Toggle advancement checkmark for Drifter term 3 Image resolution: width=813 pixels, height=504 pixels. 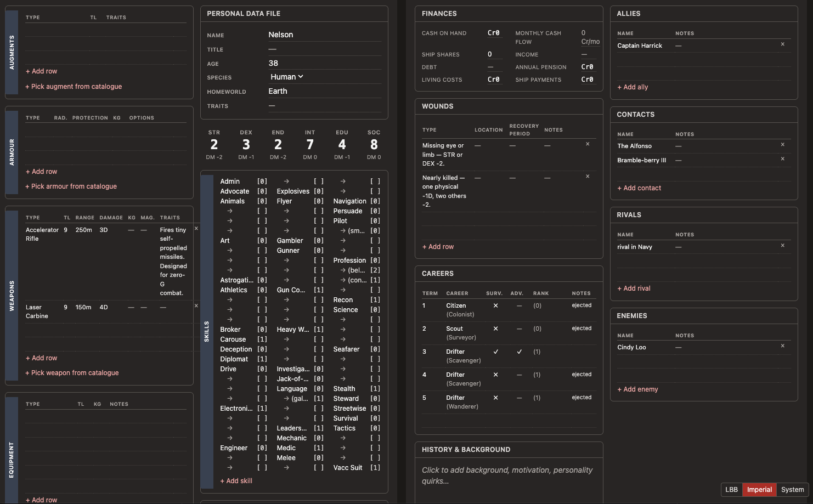point(519,352)
